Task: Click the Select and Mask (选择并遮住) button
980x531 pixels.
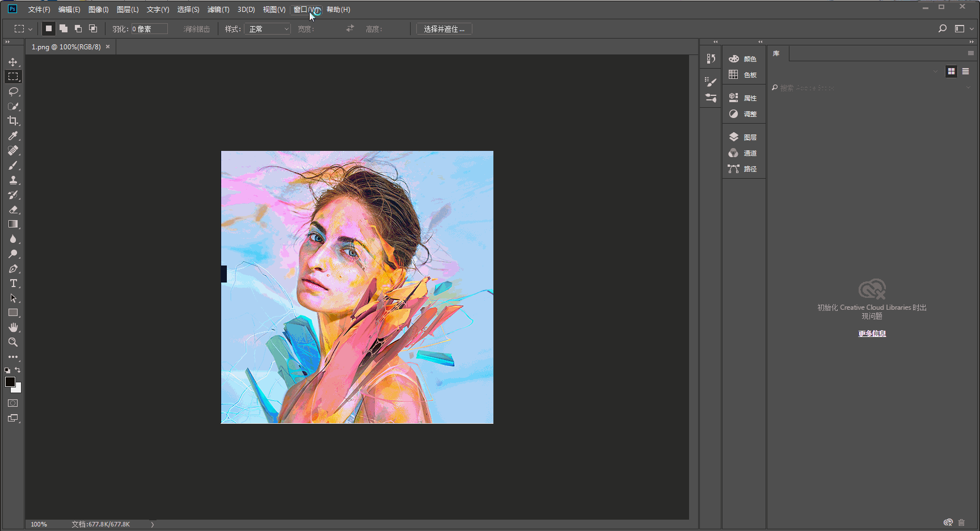Action: 444,29
